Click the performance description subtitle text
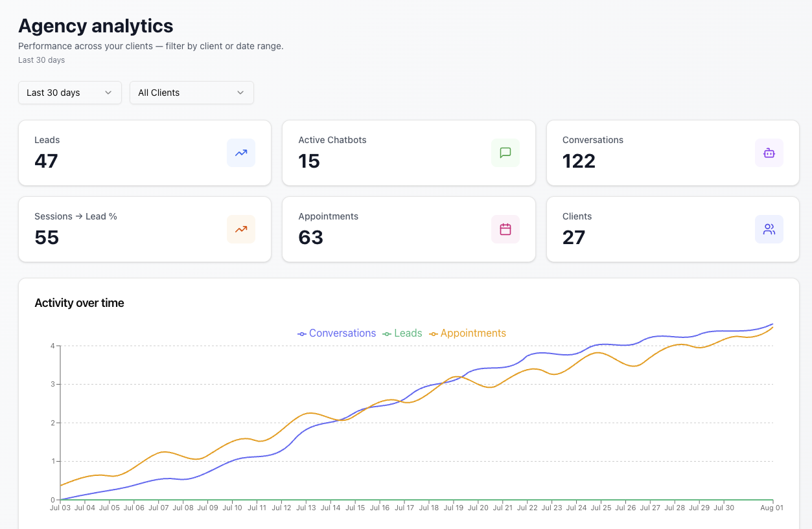812x529 pixels. pyautogui.click(x=151, y=46)
